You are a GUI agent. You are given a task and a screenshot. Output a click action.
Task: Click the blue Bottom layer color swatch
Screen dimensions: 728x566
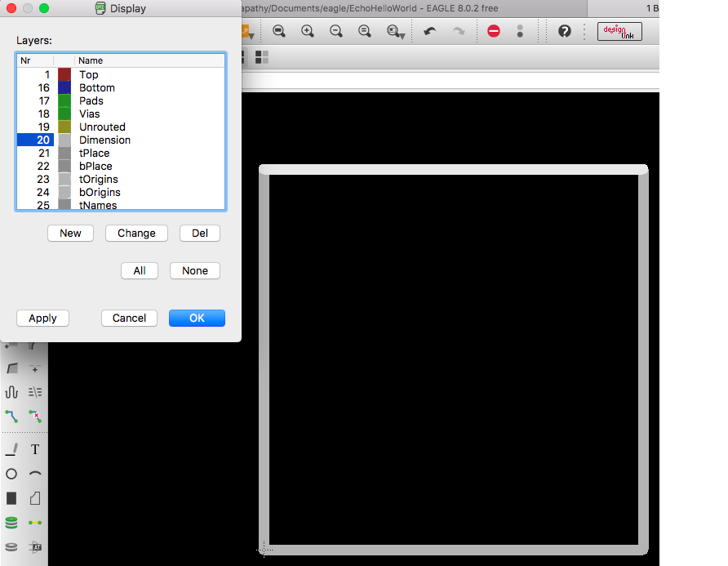[x=64, y=88]
